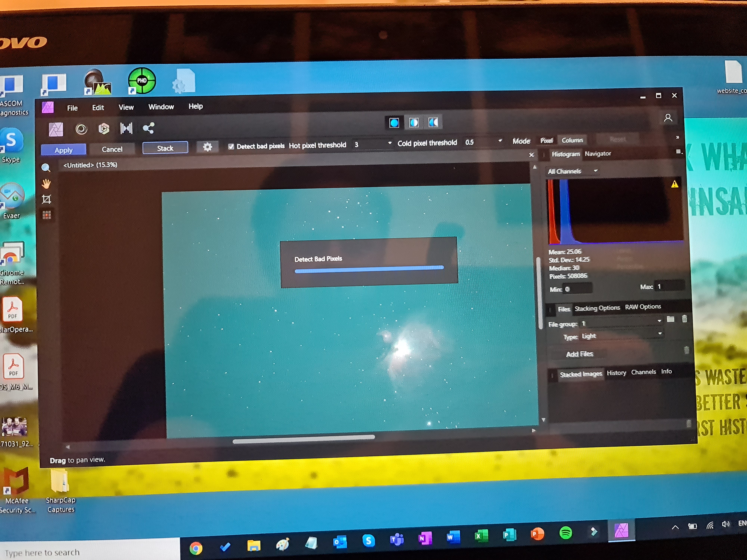Open Skype from the taskbar
Screen dimensions: 747x560
coord(368,540)
